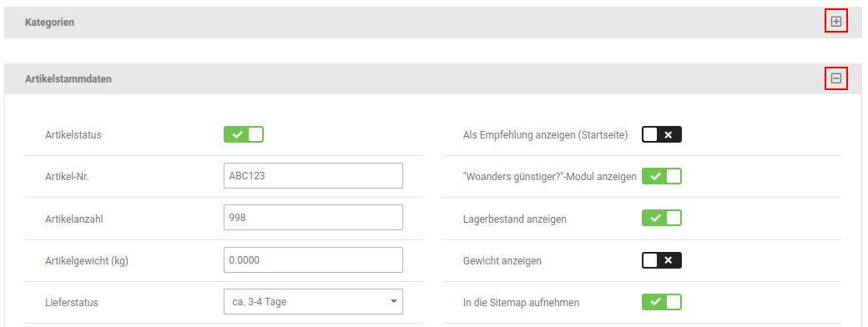Click the Artikelstammdaten header title

pyautogui.click(x=68, y=79)
